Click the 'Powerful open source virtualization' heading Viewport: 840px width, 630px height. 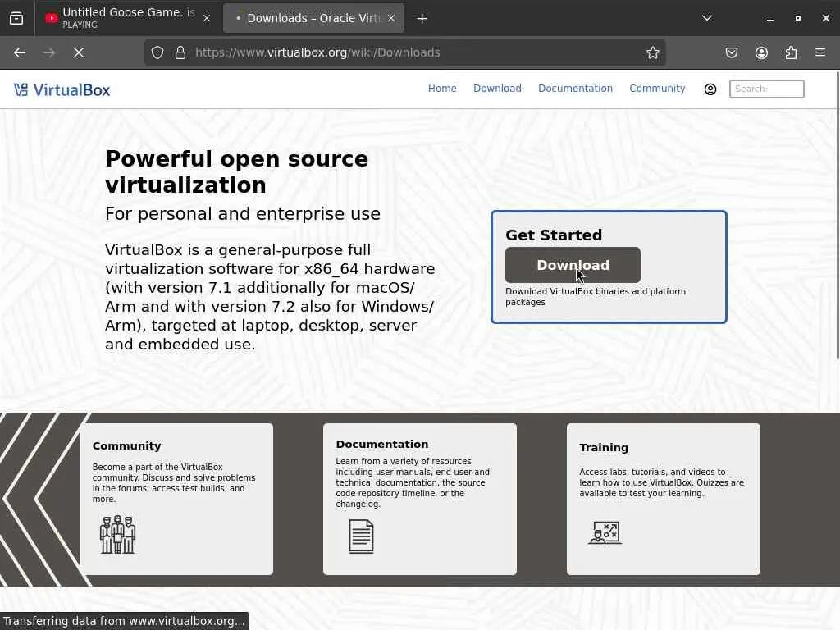(237, 172)
